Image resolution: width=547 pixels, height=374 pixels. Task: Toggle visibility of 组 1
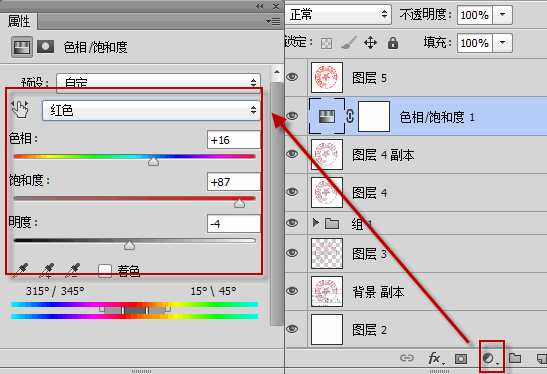(x=292, y=222)
